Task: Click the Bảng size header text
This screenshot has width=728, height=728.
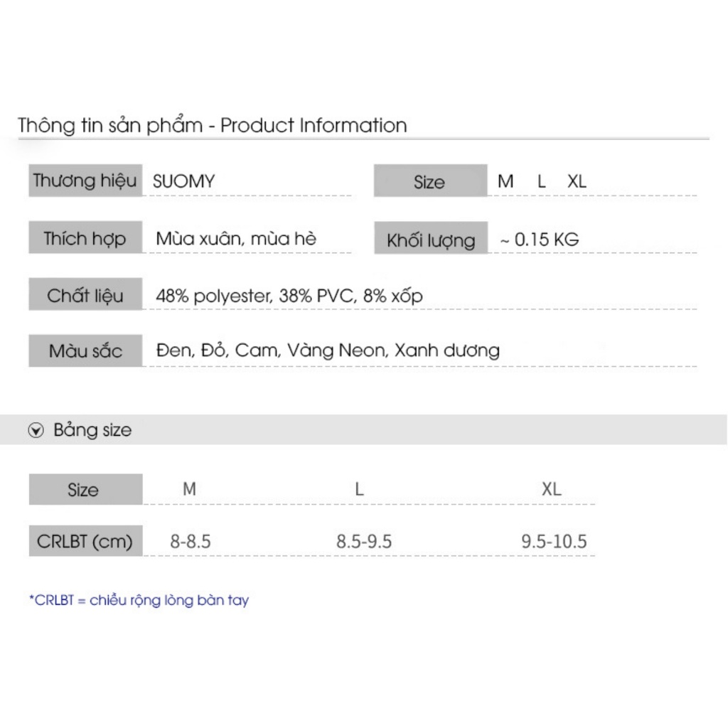Action: [92, 430]
